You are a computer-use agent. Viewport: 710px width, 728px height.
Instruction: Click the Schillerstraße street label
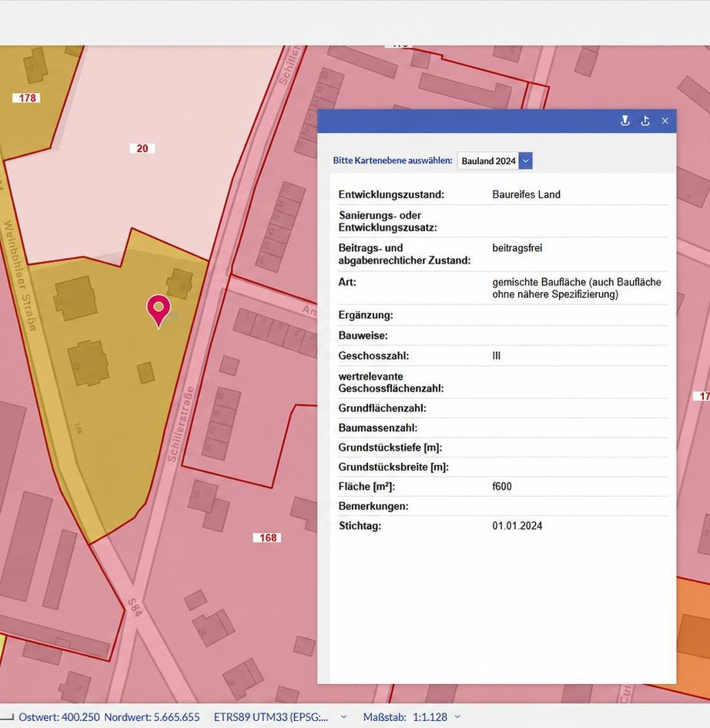tap(180, 424)
